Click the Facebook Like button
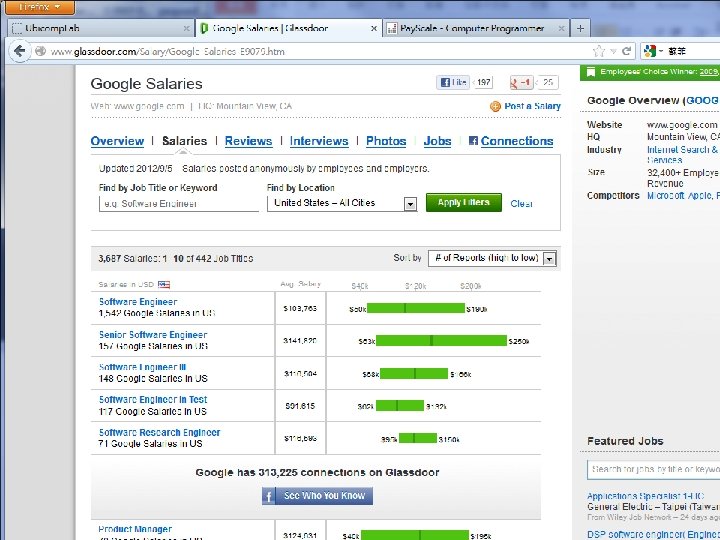Image resolution: width=720 pixels, height=540 pixels. point(453,82)
